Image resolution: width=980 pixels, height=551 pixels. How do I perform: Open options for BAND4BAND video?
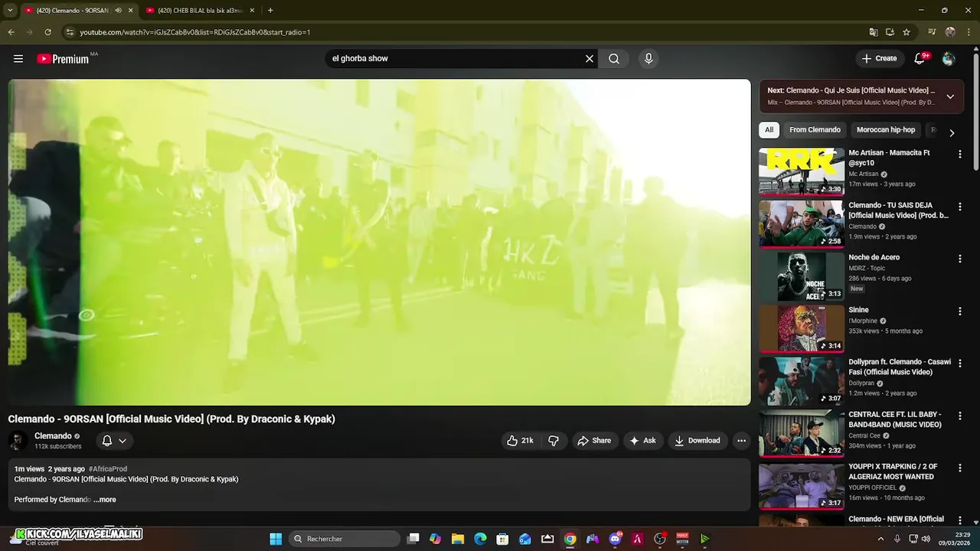tap(959, 416)
